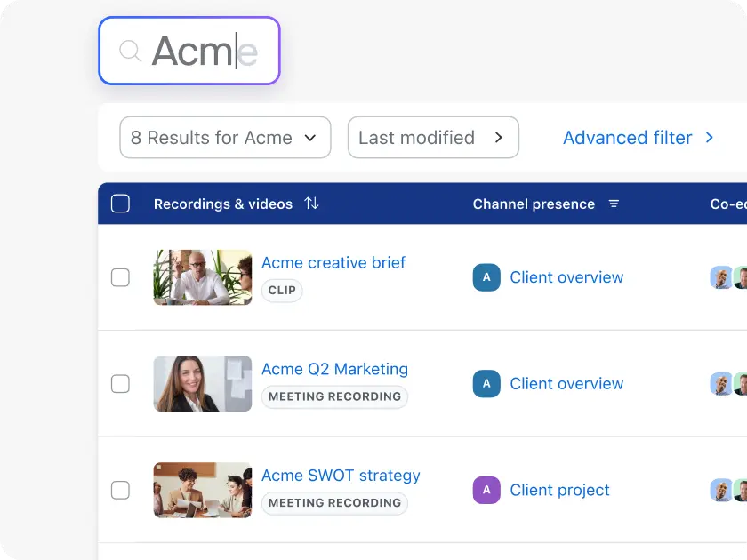747x560 pixels.
Task: Select the purple A avatar next to Client project
Action: point(486,490)
